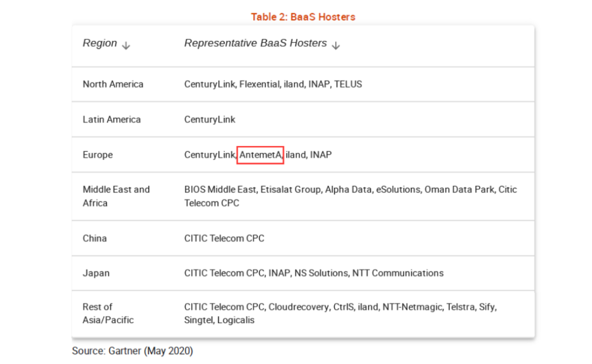Select the North America region cell
Image resolution: width=592 pixels, height=364 pixels.
point(113,84)
